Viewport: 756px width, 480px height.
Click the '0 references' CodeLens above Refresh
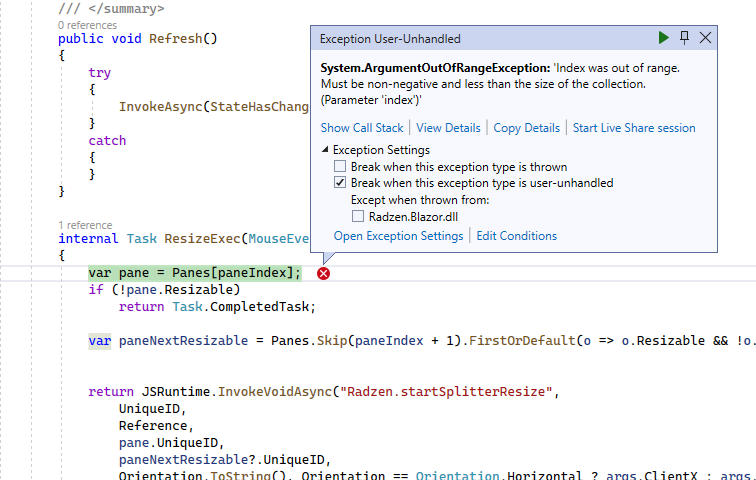point(87,25)
